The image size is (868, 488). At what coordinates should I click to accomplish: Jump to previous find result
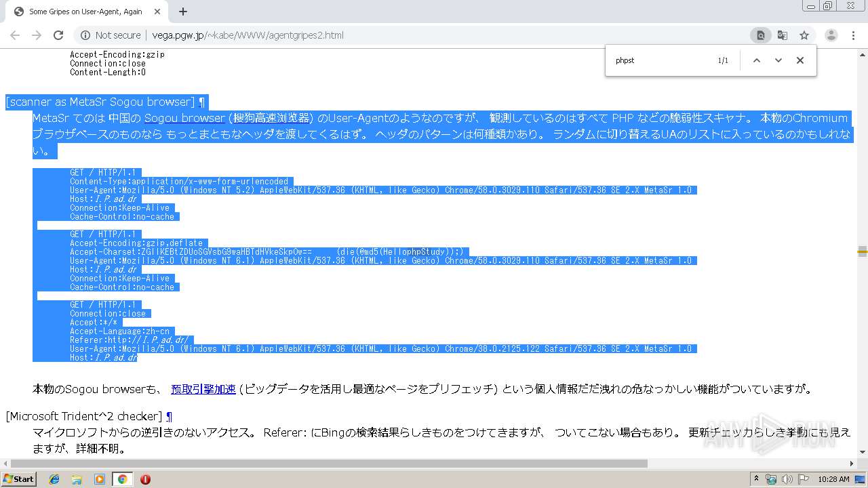pos(757,60)
